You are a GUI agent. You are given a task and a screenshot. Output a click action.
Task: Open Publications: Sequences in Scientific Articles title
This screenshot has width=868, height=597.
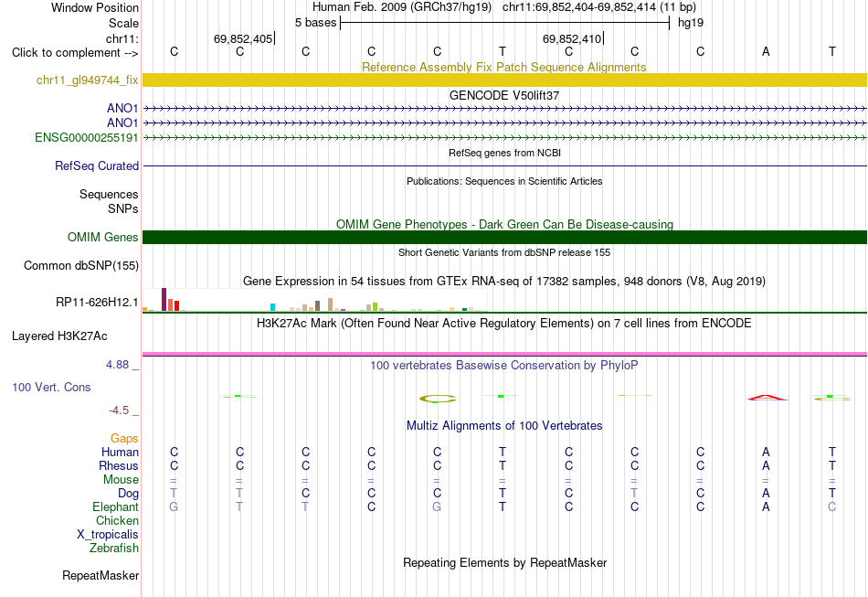[504, 181]
